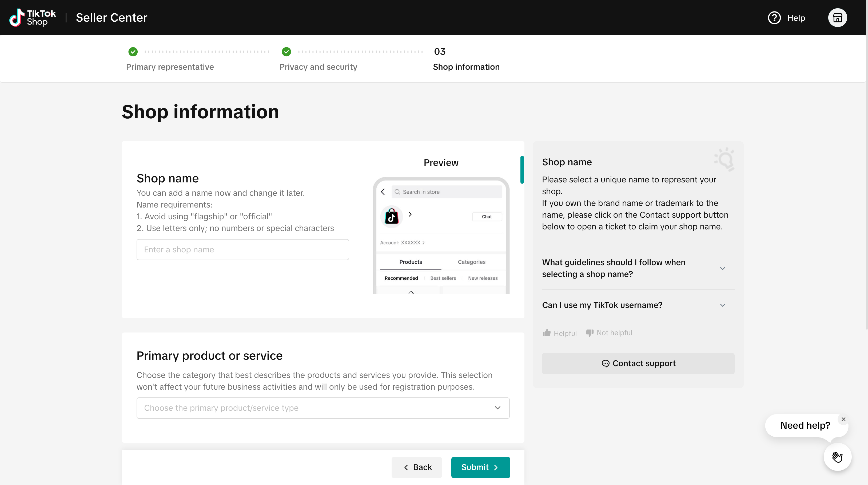Image resolution: width=868 pixels, height=485 pixels.
Task: Click the Shop information step label
Action: [x=466, y=67]
